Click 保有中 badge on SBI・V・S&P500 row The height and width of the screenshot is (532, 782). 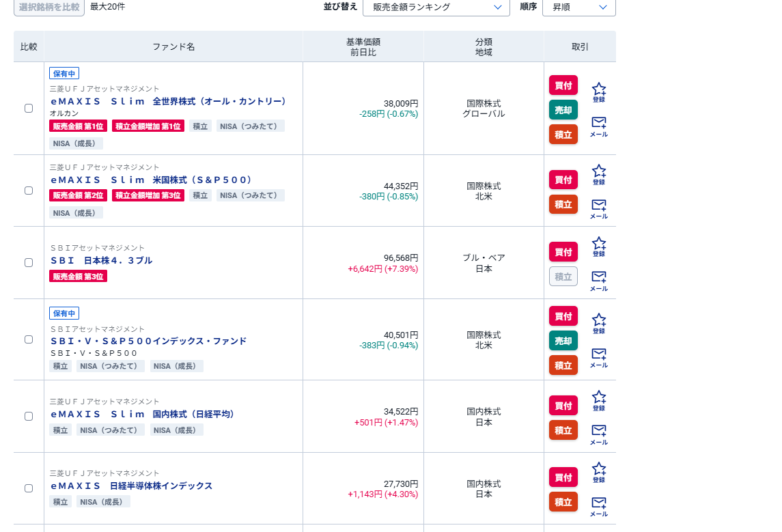coord(64,313)
